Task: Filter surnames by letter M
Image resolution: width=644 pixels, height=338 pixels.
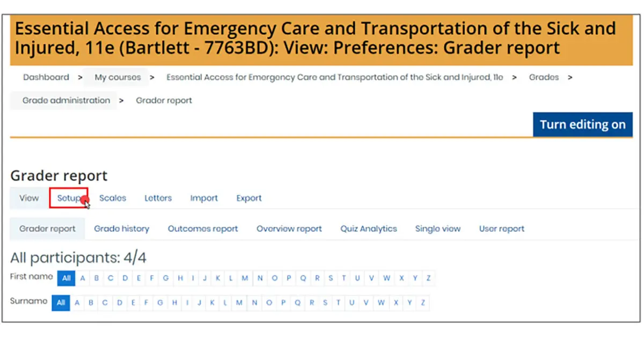Action: [x=239, y=303]
